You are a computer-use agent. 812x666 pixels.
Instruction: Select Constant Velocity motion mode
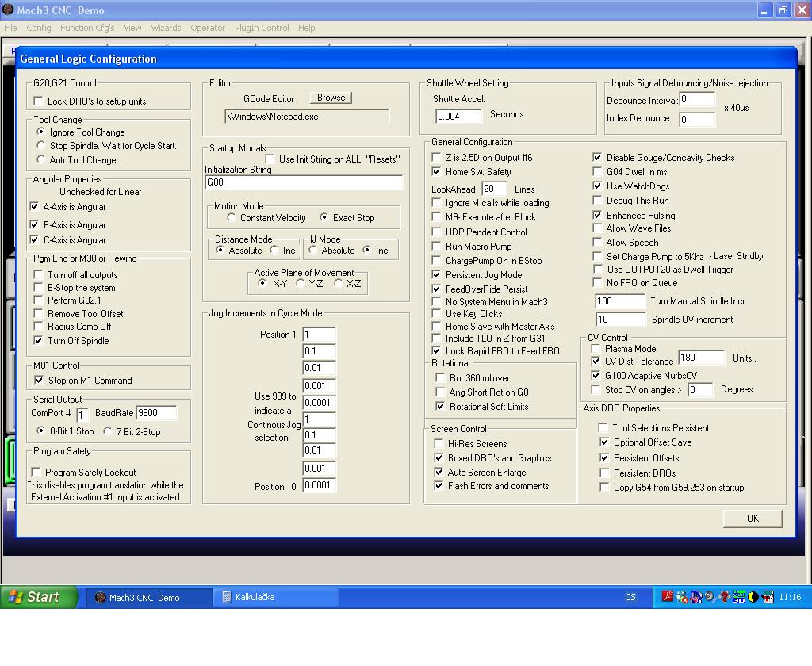(232, 217)
